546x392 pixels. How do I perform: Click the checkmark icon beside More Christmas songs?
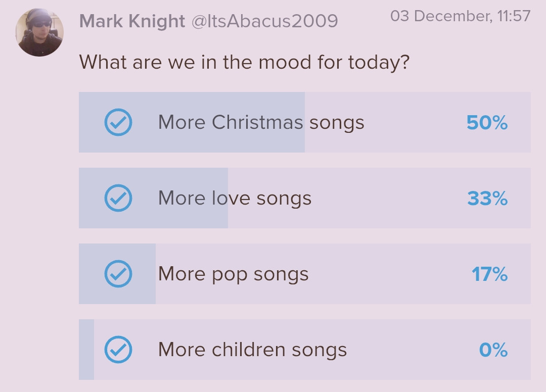(x=118, y=122)
